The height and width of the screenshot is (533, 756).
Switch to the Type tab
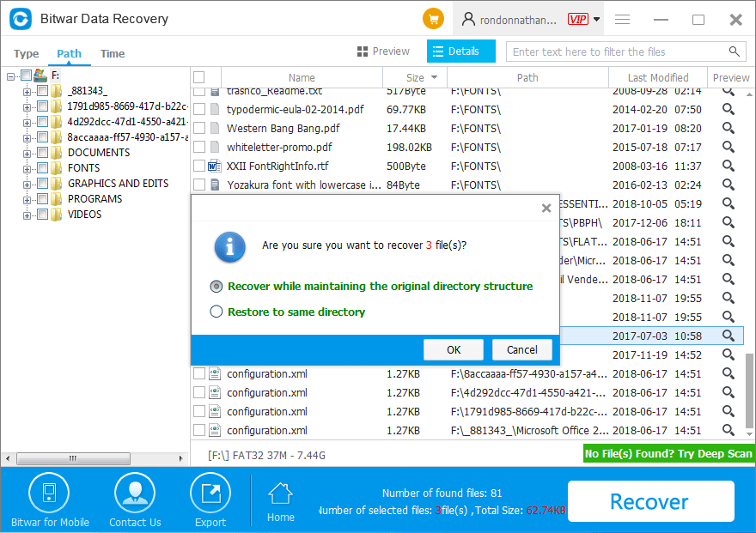(26, 53)
